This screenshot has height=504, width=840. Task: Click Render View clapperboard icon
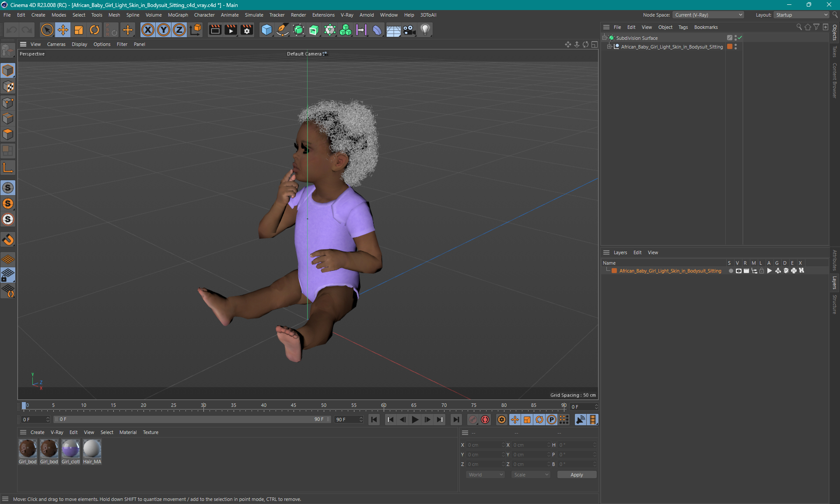[215, 30]
